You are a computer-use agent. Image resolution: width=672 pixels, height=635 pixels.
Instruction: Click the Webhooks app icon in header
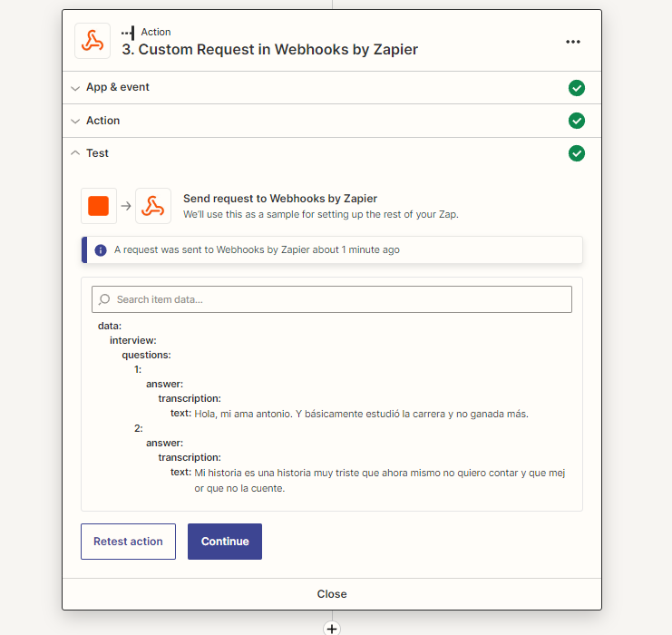click(93, 41)
